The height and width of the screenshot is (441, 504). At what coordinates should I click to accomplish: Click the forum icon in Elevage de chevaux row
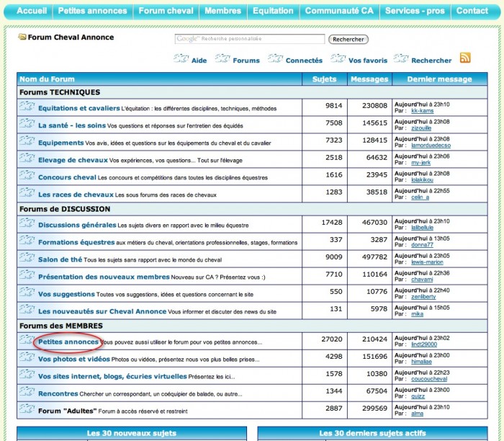click(27, 158)
